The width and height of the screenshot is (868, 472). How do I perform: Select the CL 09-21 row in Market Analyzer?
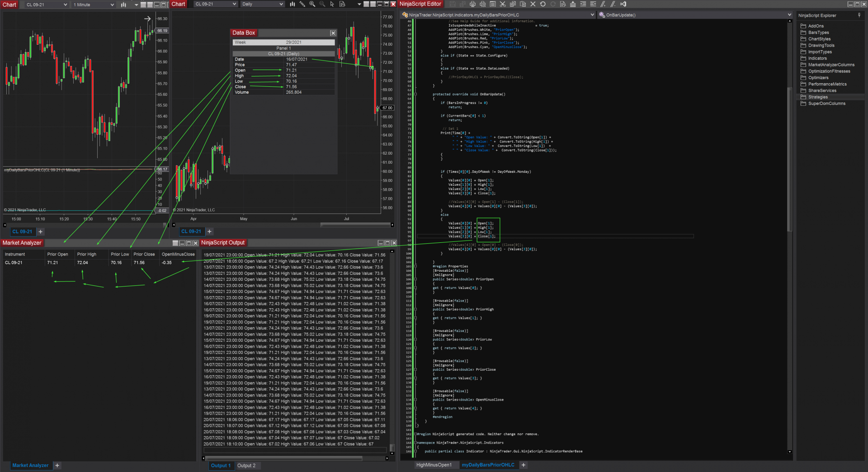pyautogui.click(x=99, y=263)
